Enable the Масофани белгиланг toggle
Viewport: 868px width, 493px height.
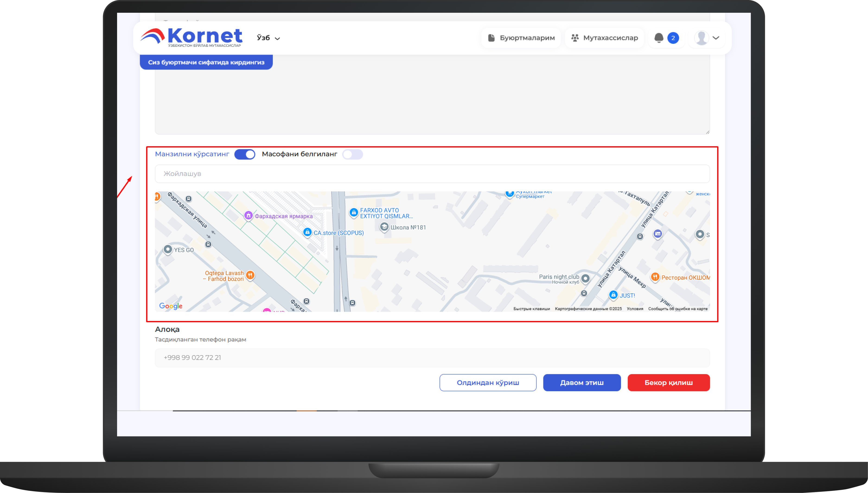point(352,154)
